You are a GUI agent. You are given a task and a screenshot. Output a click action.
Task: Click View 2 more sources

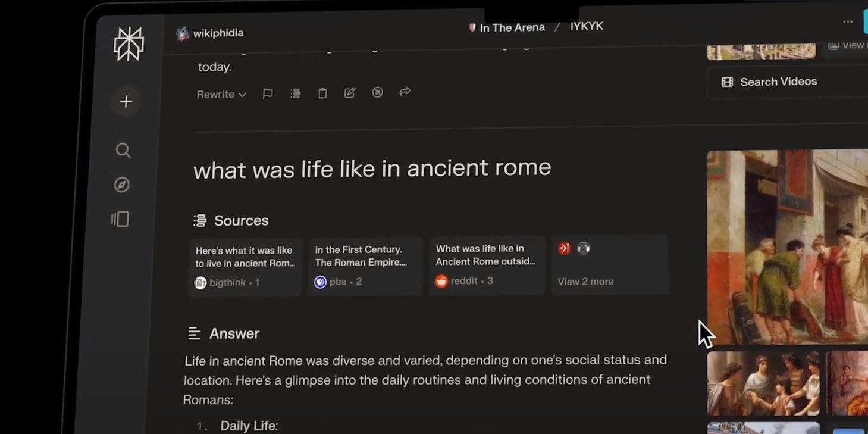coord(610,264)
